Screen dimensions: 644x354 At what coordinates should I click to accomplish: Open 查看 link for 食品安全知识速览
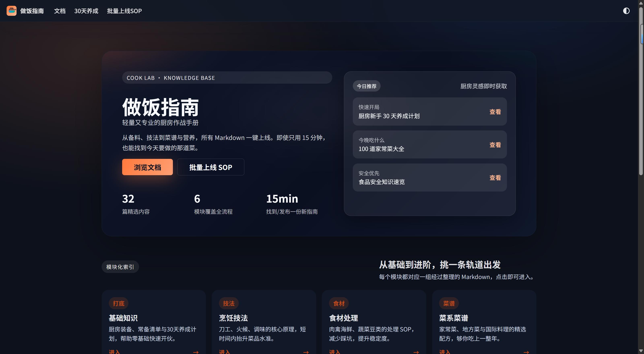coord(495,177)
